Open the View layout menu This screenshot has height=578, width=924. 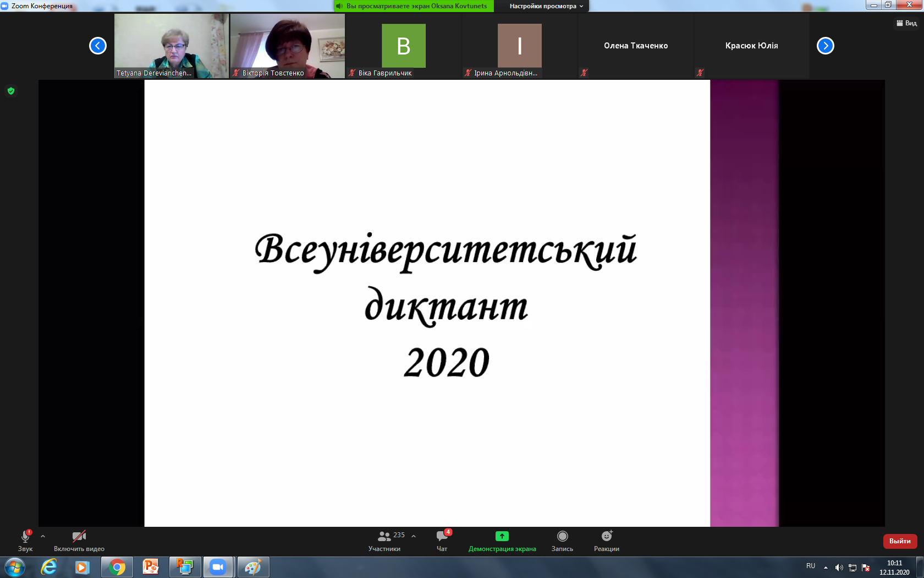tap(906, 23)
